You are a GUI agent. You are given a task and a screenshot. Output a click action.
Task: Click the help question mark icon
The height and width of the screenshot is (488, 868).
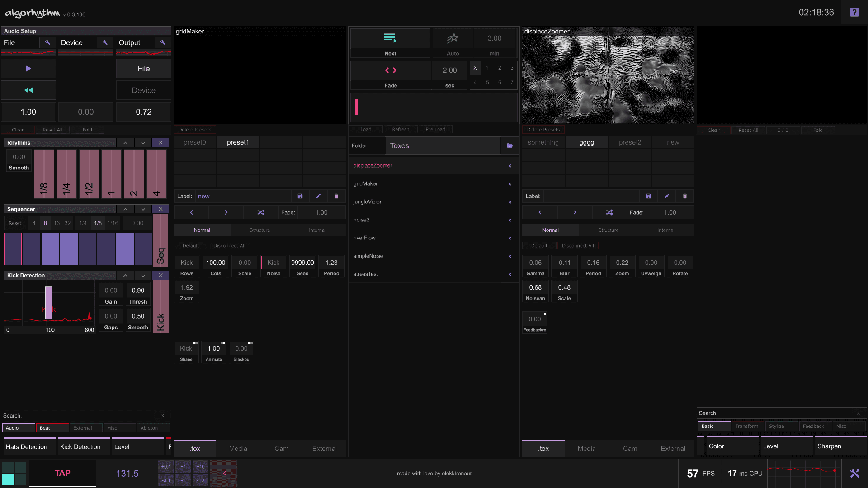point(854,12)
